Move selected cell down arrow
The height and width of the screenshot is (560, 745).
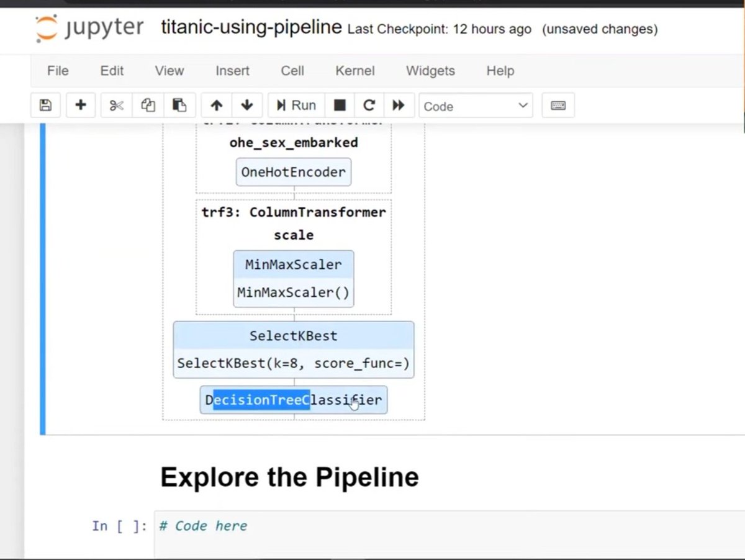click(246, 106)
